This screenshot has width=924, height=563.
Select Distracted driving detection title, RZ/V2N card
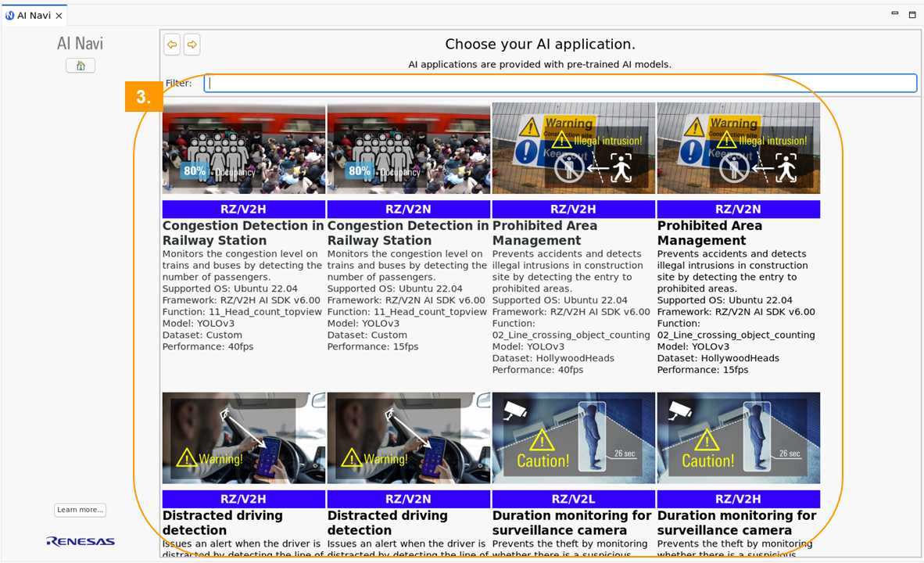388,523
